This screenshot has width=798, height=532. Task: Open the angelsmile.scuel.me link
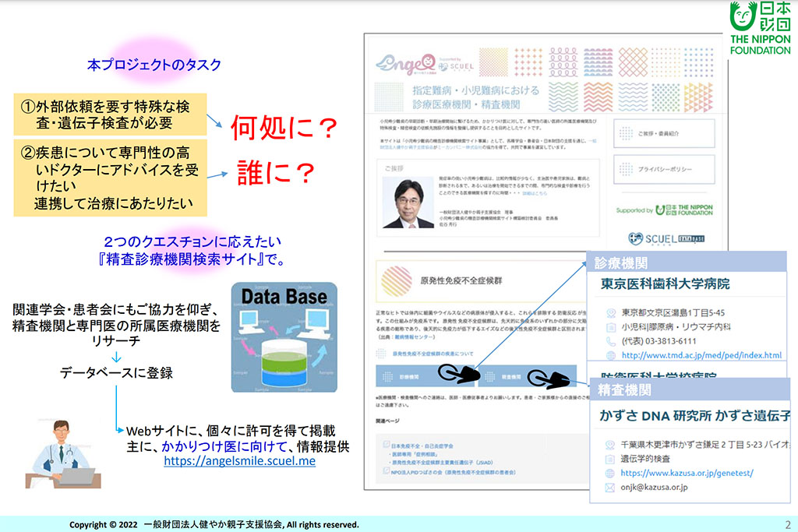pos(239,462)
